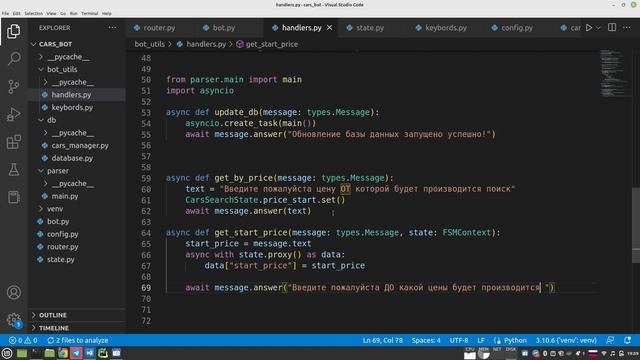Open the Manage gear icon
The width and height of the screenshot is (640, 360).
click(x=13, y=319)
